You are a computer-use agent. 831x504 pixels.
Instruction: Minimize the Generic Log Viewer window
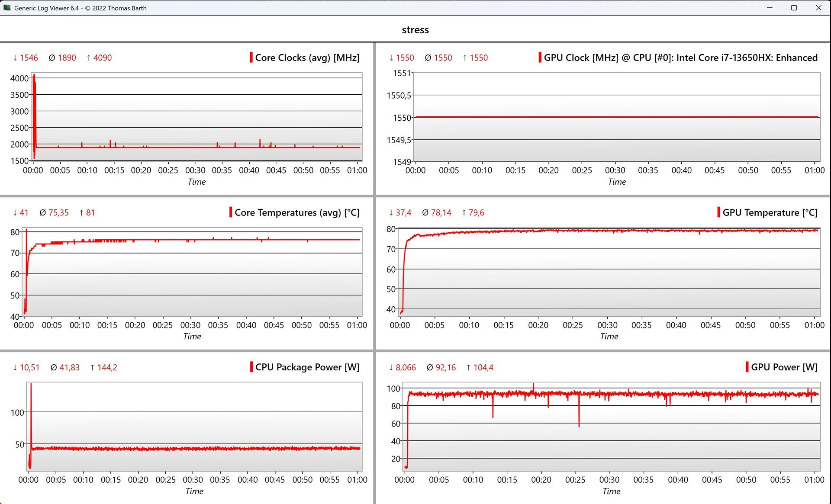[770, 8]
